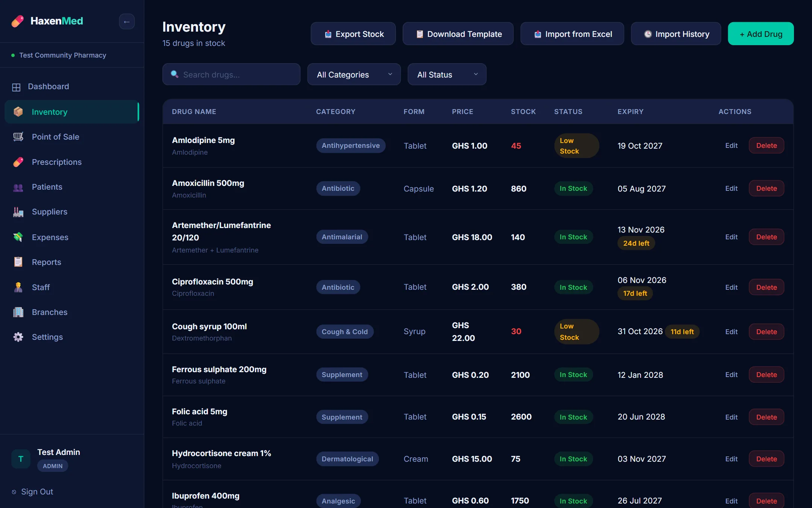Click Low Stock badge for Amlodipine

(576, 146)
